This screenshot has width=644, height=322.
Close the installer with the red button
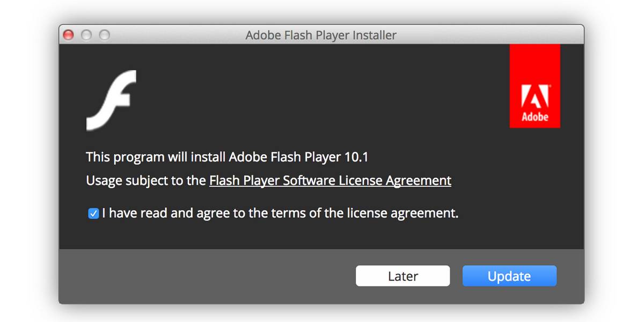pyautogui.click(x=69, y=35)
